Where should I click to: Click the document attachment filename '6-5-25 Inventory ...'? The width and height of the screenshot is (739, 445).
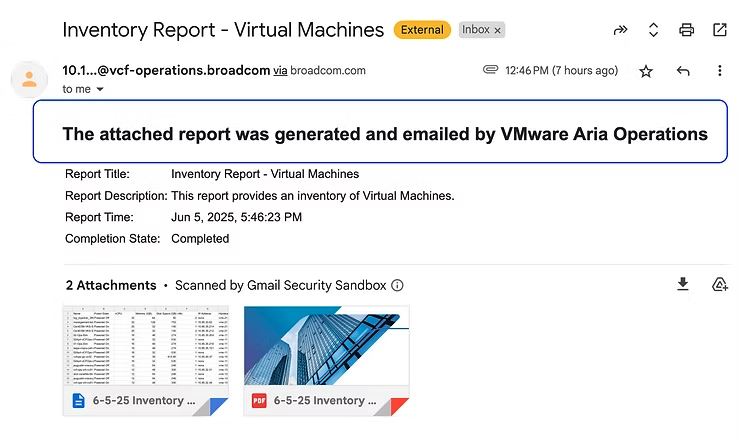[144, 401]
